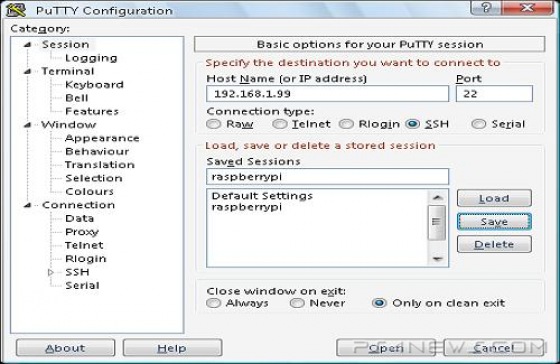Viewport: 560px width, 364px height.
Task: Collapse the Terminal tree node arrow
Action: coord(28,71)
